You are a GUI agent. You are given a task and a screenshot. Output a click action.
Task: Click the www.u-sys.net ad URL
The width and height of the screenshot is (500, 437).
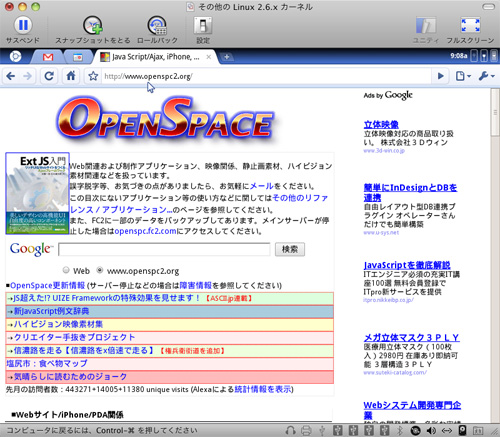(381, 233)
